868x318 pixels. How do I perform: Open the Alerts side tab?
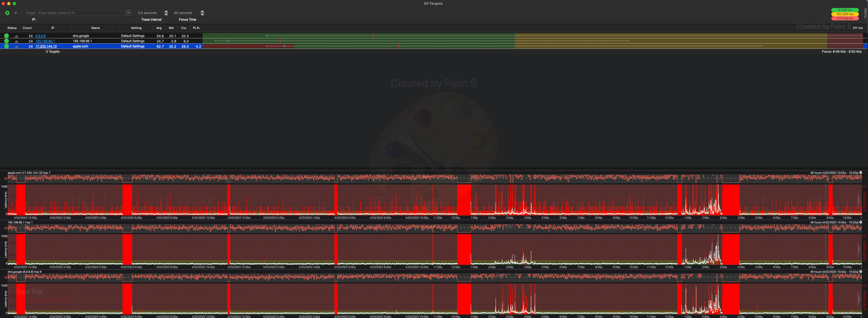[865, 14]
